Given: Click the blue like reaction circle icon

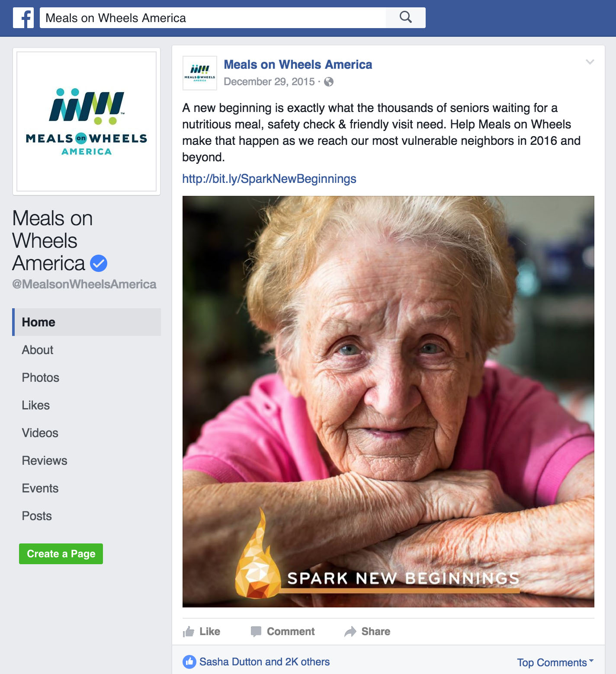Looking at the screenshot, I should 189,662.
